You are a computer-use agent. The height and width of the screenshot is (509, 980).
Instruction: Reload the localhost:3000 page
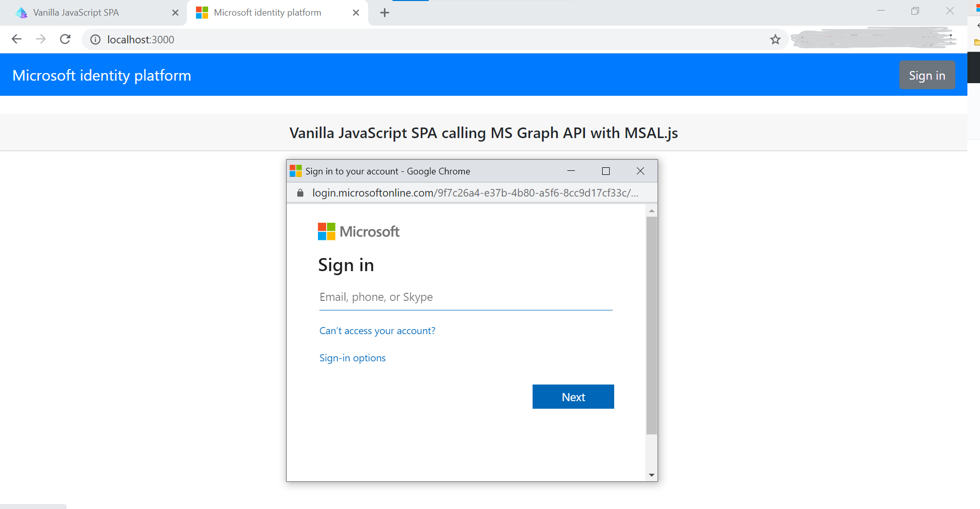click(65, 39)
